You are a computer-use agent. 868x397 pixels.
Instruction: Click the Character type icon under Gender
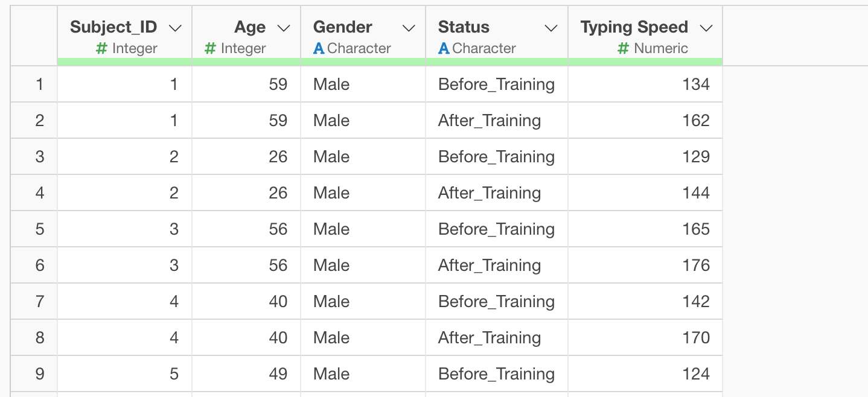point(319,49)
